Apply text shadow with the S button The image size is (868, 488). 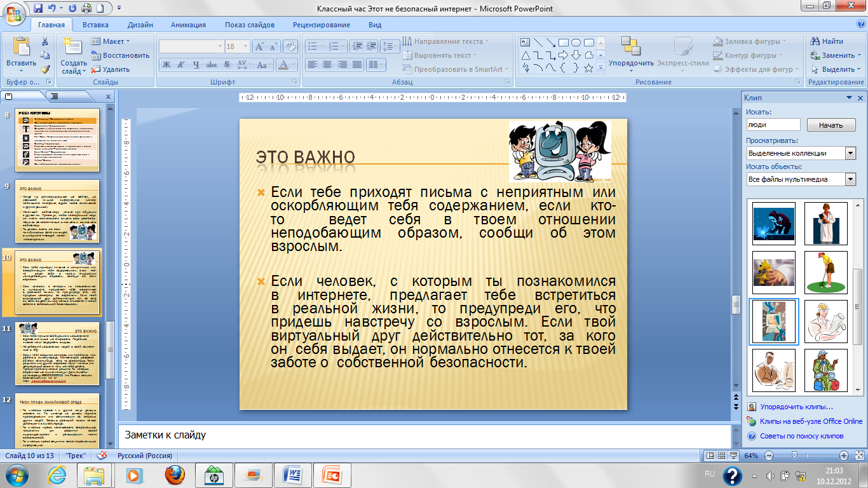[x=227, y=64]
